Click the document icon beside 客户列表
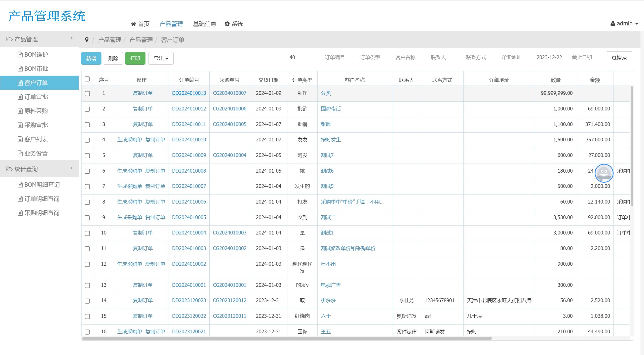The image size is (644, 355). (x=20, y=139)
